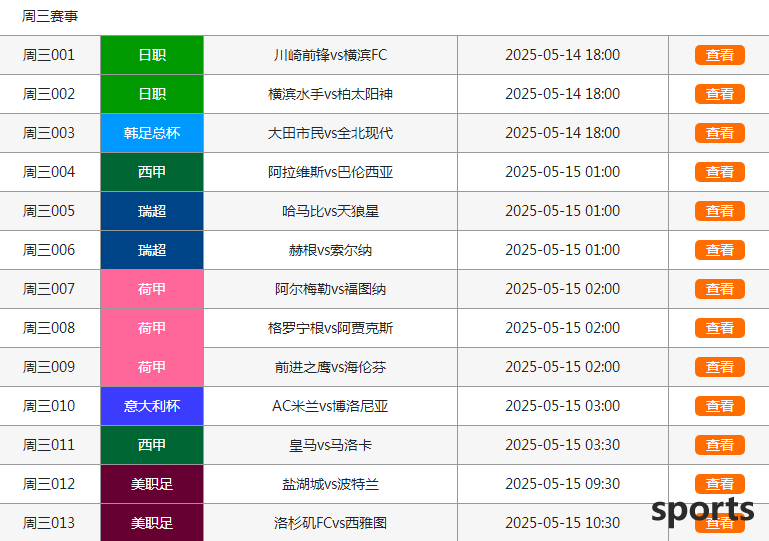The width and height of the screenshot is (769, 541).
Task: Click match text 洛杉矶FCvs西雅图
Action: (331, 523)
